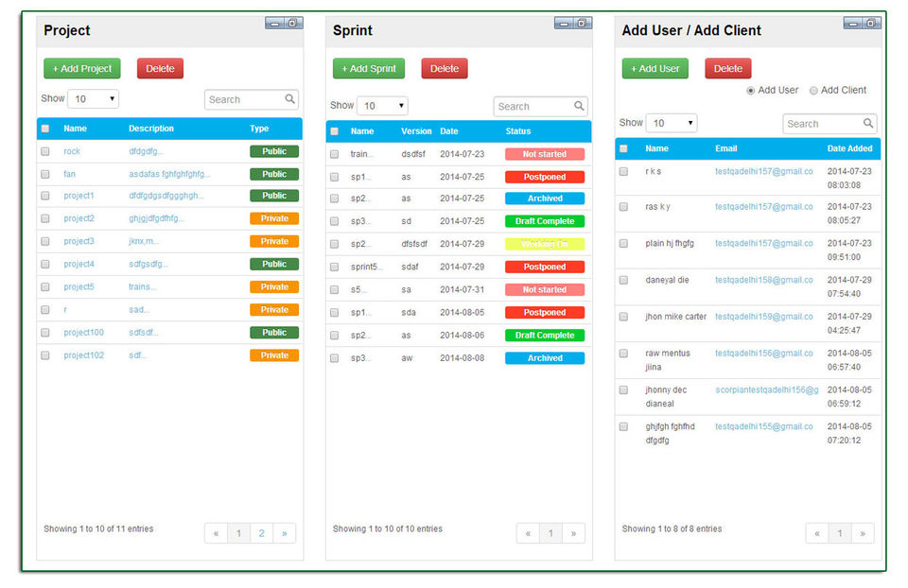Open project100 link in Project list
908x588 pixels.
84,333
